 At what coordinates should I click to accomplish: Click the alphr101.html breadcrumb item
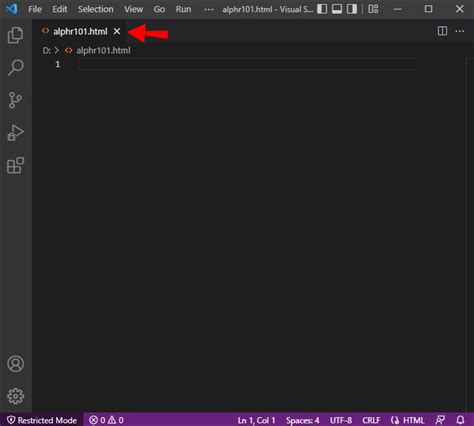[x=103, y=51]
